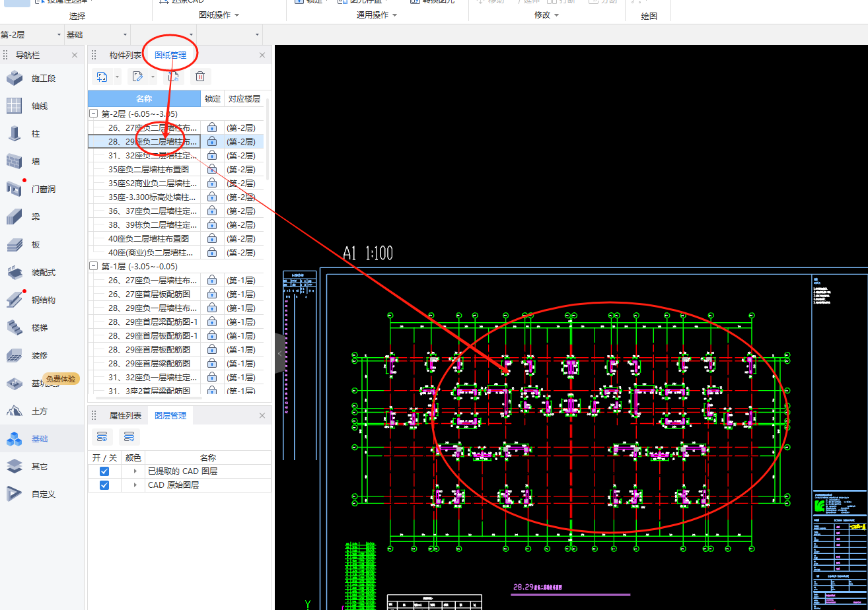The width and height of the screenshot is (868, 610).
Task: Select drawing 28、29座负二层墙柱布
Action: pos(153,141)
